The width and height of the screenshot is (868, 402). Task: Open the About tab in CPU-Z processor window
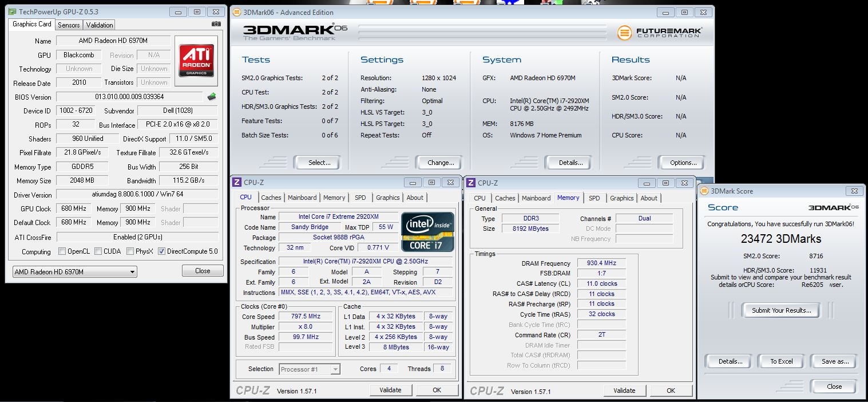tap(415, 198)
